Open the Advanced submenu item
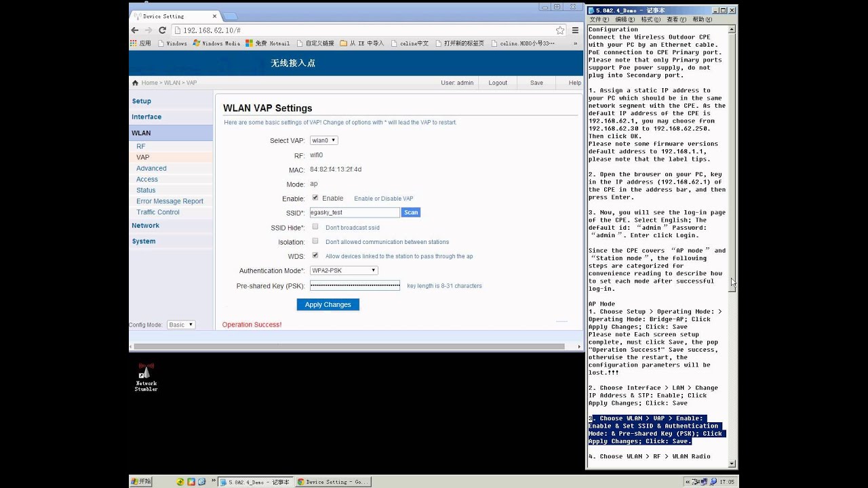 (151, 168)
